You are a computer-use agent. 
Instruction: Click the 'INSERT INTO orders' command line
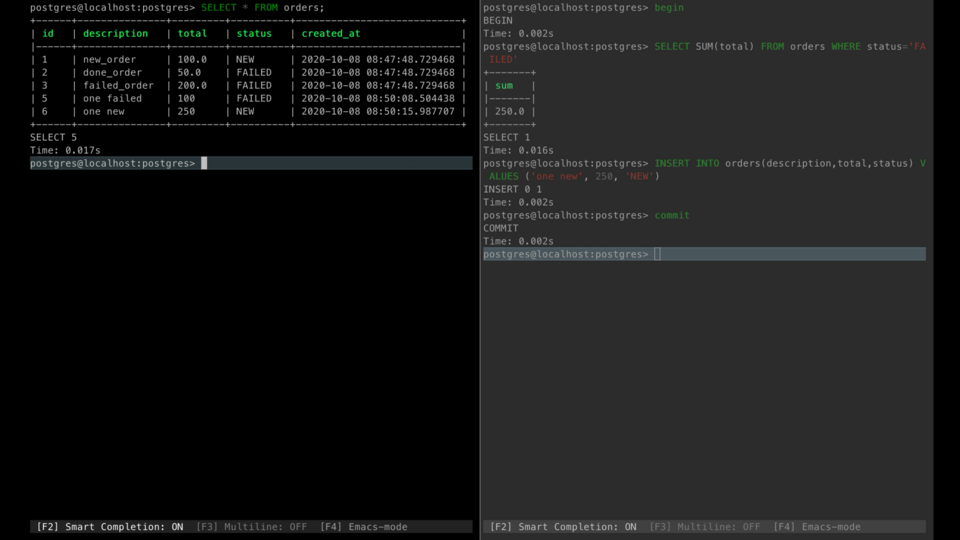pyautogui.click(x=704, y=170)
